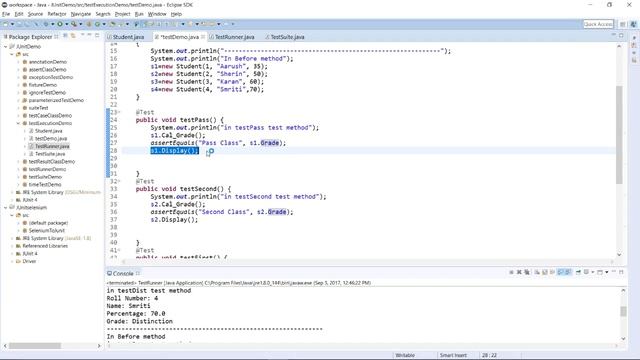Toggle show console on standard output
The width and height of the screenshot is (640, 360).
tap(560, 272)
